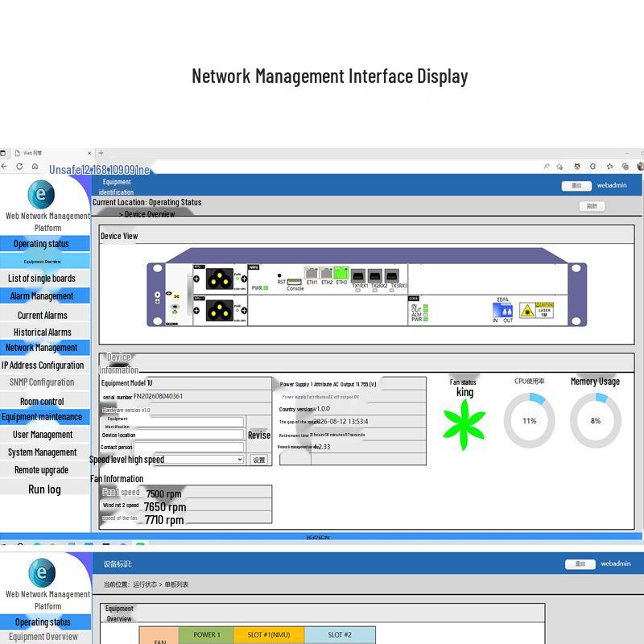The image size is (644, 644).
Task: Click the Revise button
Action: pos(258,436)
